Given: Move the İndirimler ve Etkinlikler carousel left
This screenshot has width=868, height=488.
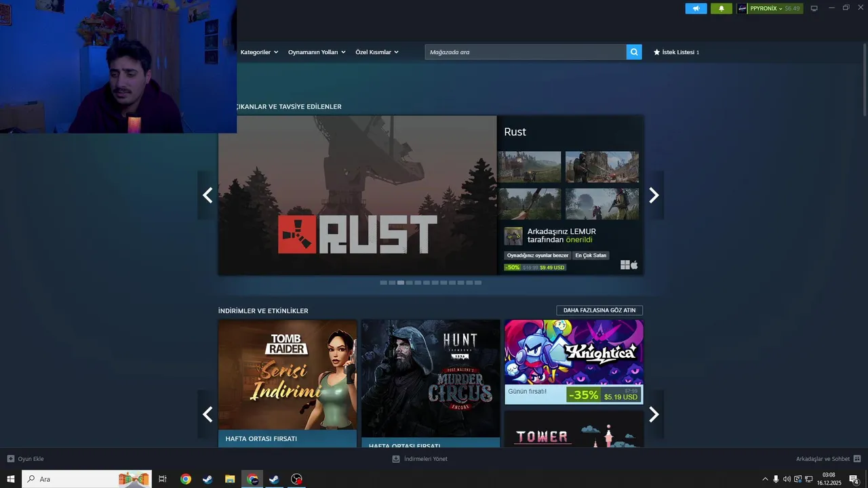Looking at the screenshot, I should 208,414.
